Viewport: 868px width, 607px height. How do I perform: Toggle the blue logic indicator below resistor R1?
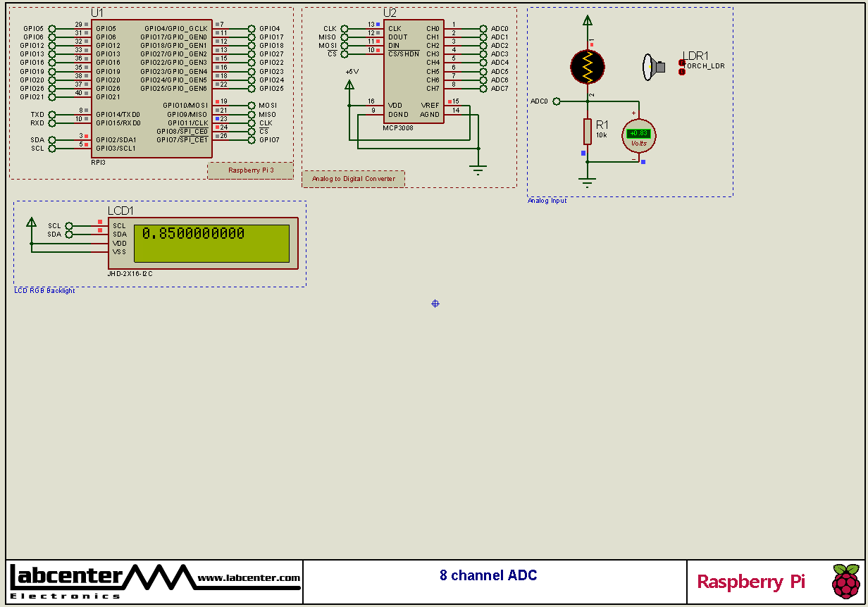point(583,153)
